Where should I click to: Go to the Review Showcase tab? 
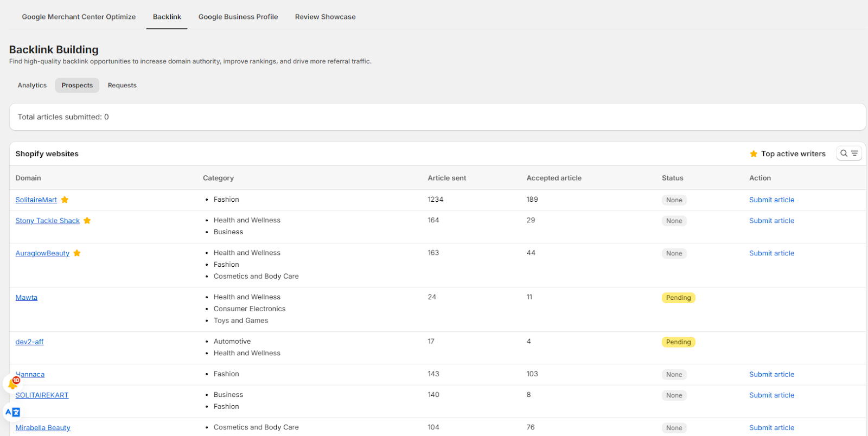pyautogui.click(x=325, y=17)
